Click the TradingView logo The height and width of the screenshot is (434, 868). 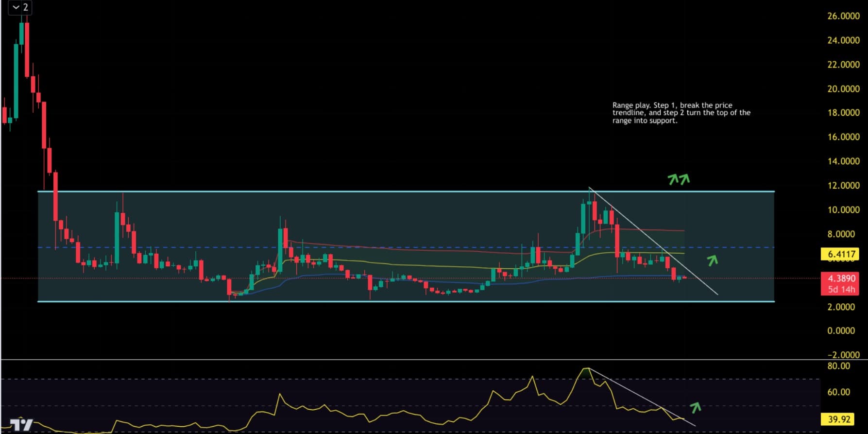21,425
